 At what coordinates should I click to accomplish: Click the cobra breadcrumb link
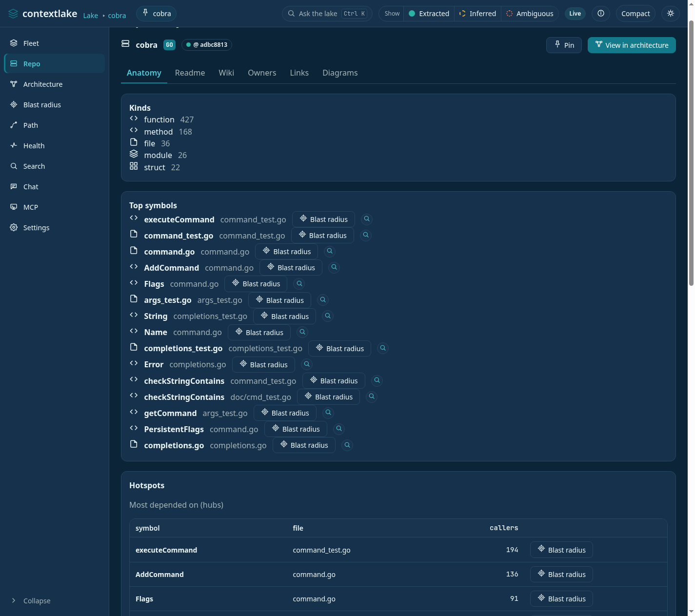pos(117,16)
